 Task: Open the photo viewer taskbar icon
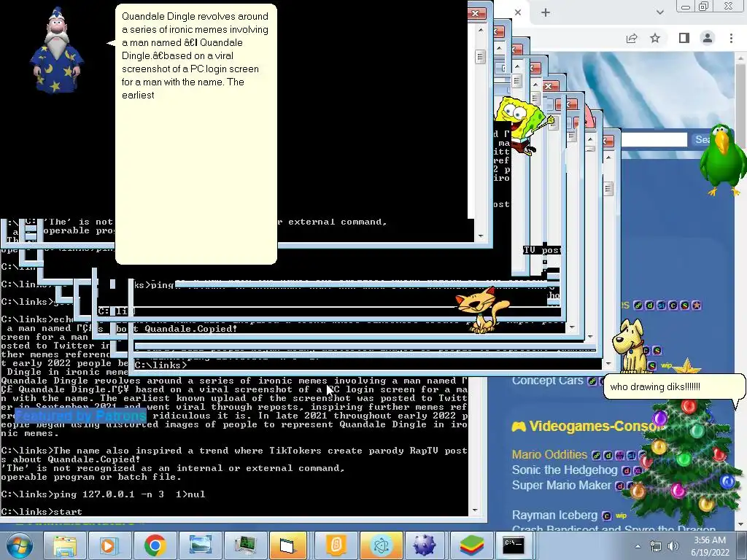(x=200, y=545)
